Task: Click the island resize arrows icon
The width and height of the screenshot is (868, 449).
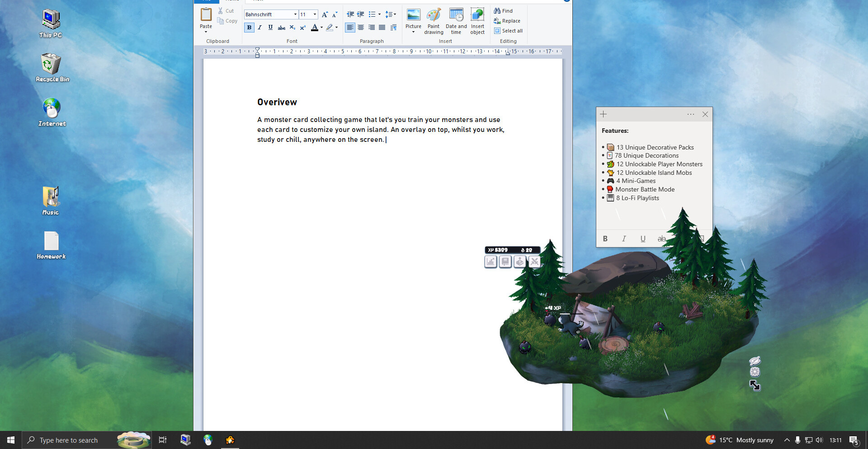Action: pos(755,385)
